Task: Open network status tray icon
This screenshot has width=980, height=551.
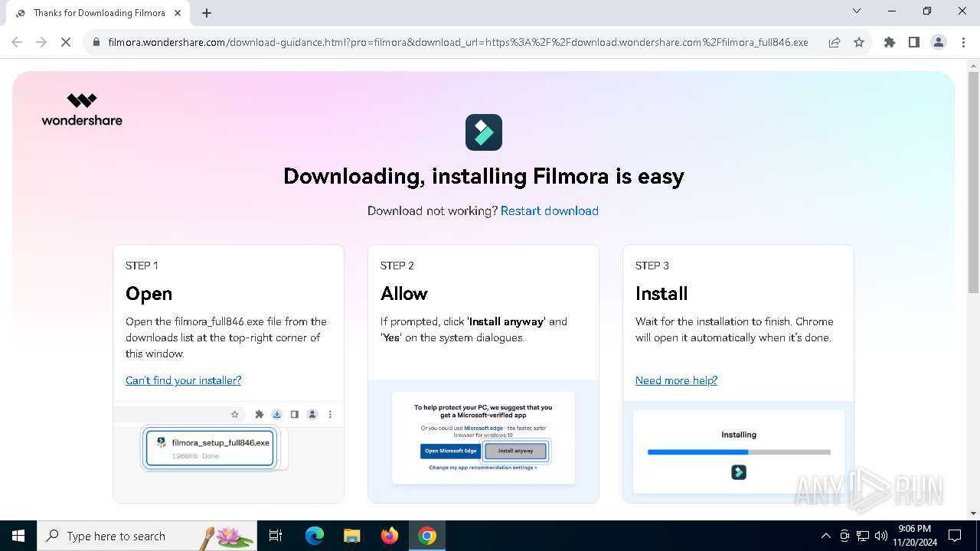Action: point(863,536)
